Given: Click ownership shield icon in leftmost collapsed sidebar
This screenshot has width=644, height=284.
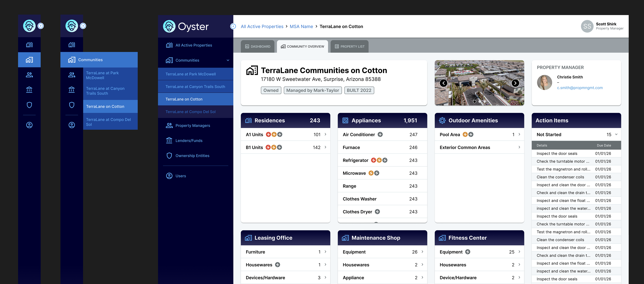Looking at the screenshot, I should 29,105.
